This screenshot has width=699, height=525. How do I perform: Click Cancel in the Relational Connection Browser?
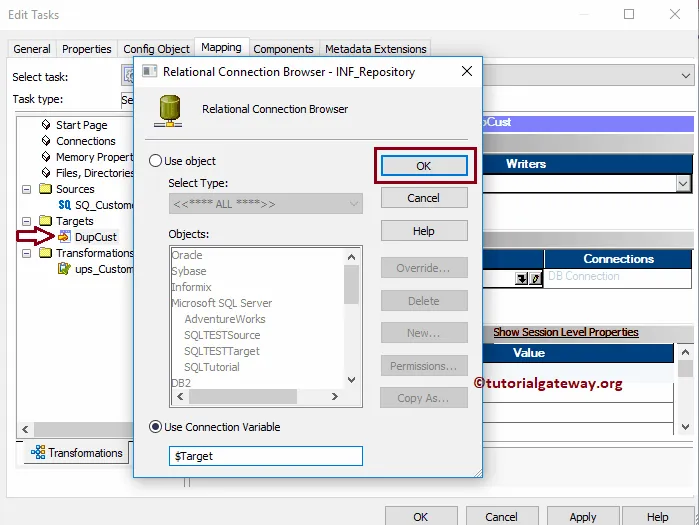[424, 197]
